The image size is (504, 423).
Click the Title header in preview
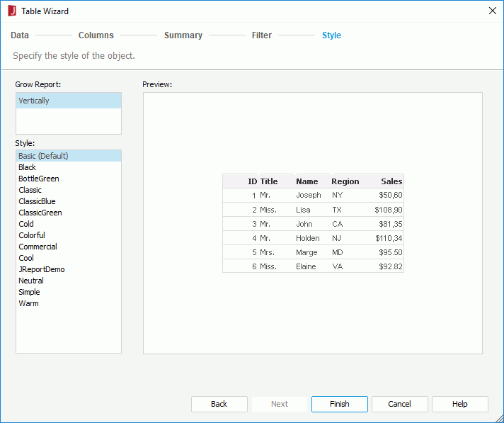coord(269,181)
